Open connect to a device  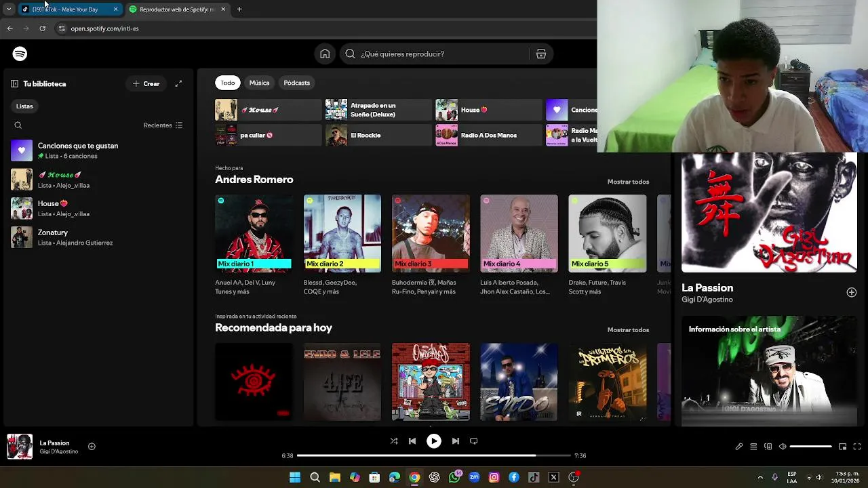[768, 447]
